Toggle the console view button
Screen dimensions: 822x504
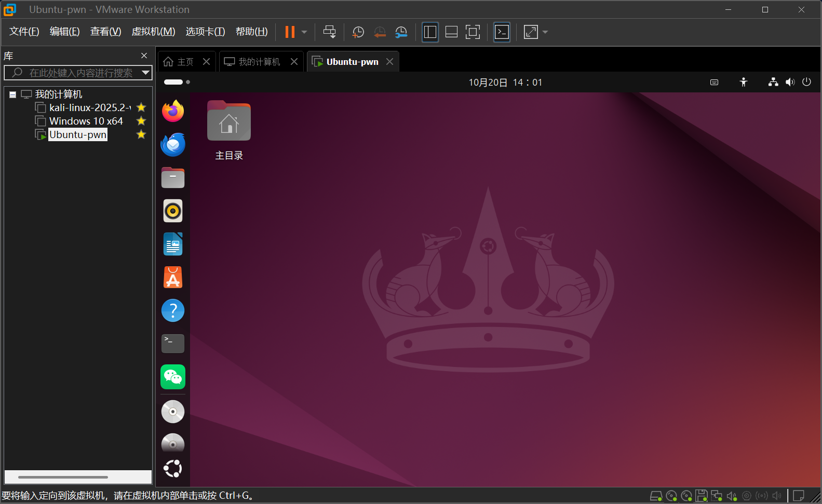(502, 32)
